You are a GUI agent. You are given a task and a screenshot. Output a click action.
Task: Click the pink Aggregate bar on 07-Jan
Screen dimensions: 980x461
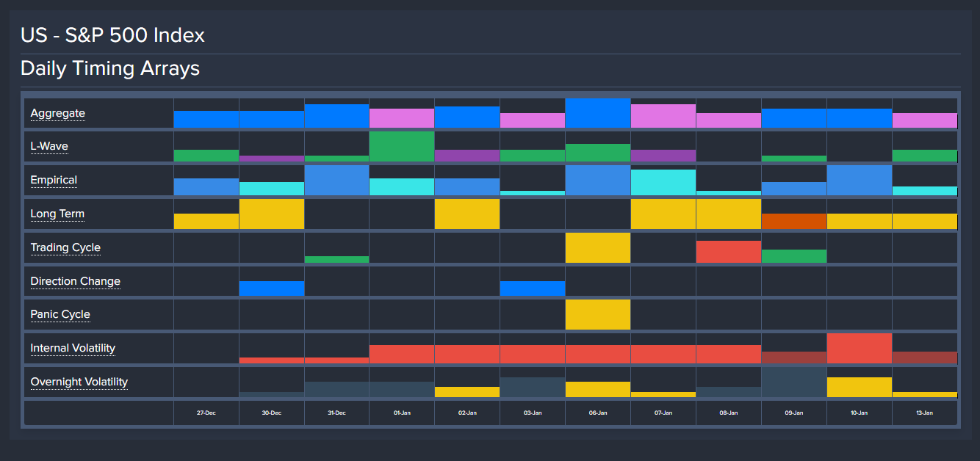tap(663, 116)
